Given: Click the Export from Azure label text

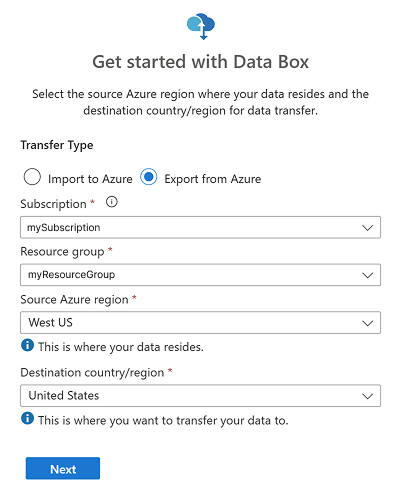Looking at the screenshot, I should [x=213, y=179].
